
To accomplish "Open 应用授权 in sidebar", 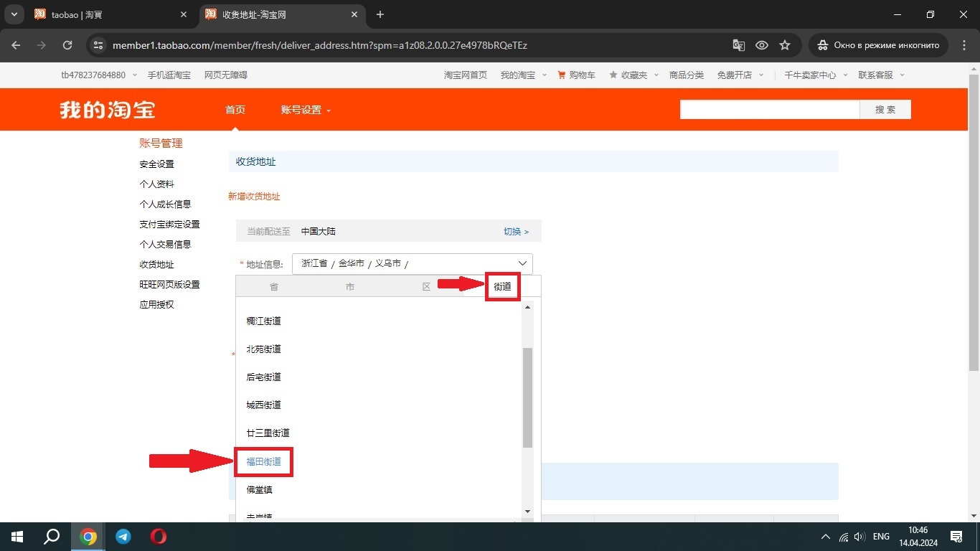I will (x=156, y=304).
